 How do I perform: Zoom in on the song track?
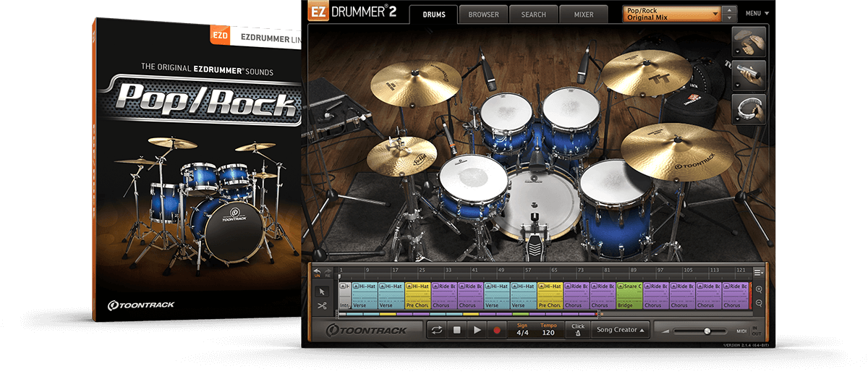tap(759, 290)
